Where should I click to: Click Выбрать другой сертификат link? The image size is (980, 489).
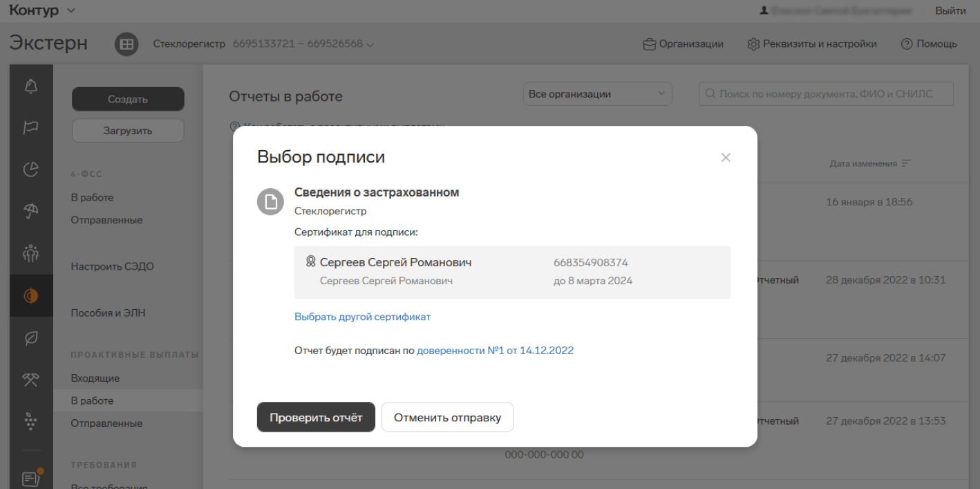(x=362, y=317)
